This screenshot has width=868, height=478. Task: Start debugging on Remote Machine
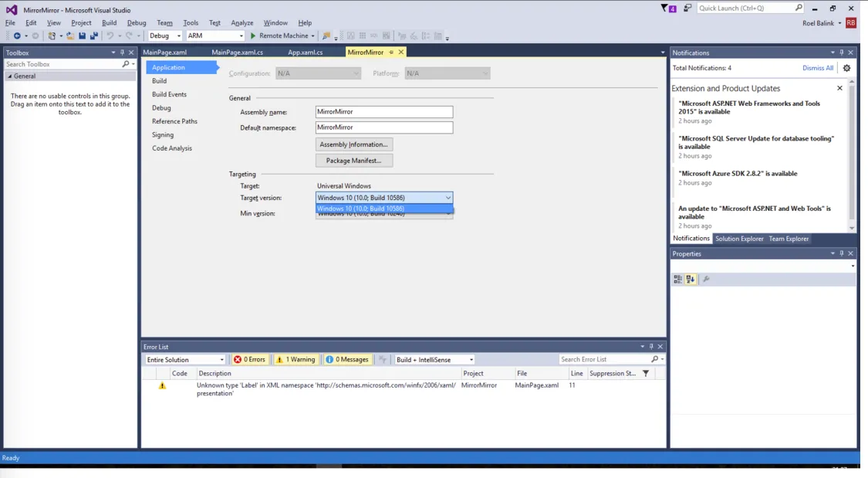click(x=279, y=36)
